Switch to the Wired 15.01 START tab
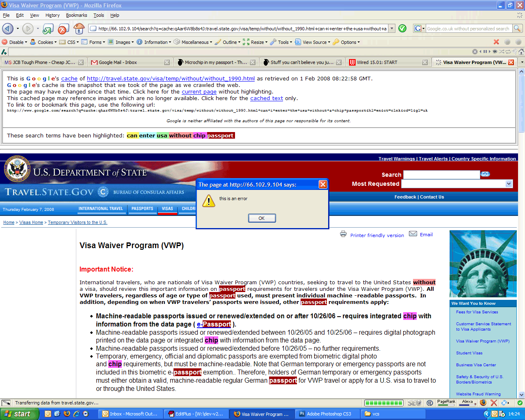Image resolution: width=525 pixels, height=420 pixels. tap(388, 62)
